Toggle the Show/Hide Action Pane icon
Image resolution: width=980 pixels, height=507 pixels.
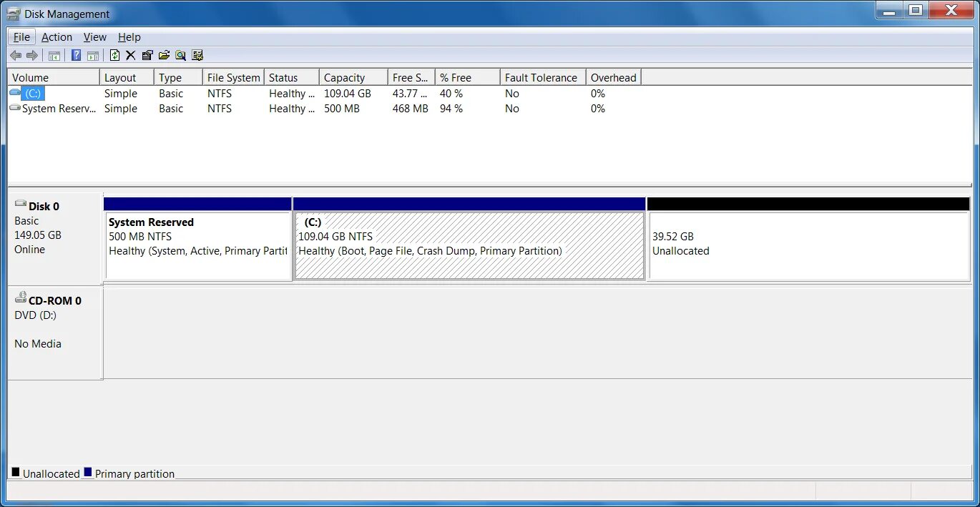pyautogui.click(x=93, y=56)
